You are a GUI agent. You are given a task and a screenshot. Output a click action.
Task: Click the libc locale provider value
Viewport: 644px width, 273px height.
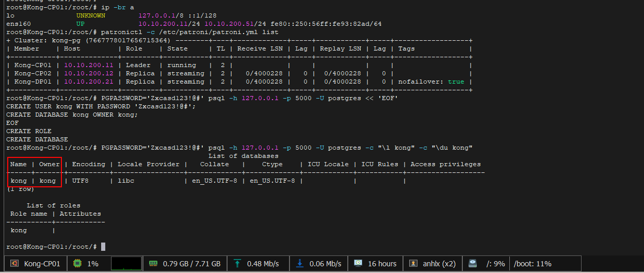(x=126, y=181)
